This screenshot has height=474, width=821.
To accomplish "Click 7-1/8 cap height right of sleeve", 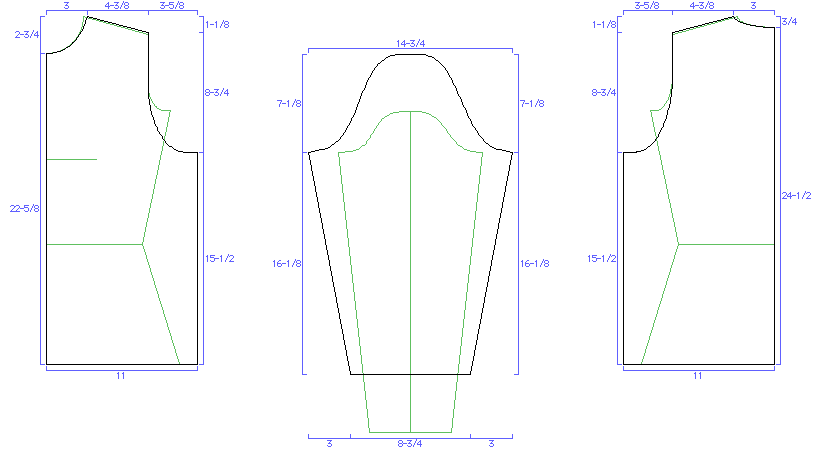I will click(x=532, y=104).
